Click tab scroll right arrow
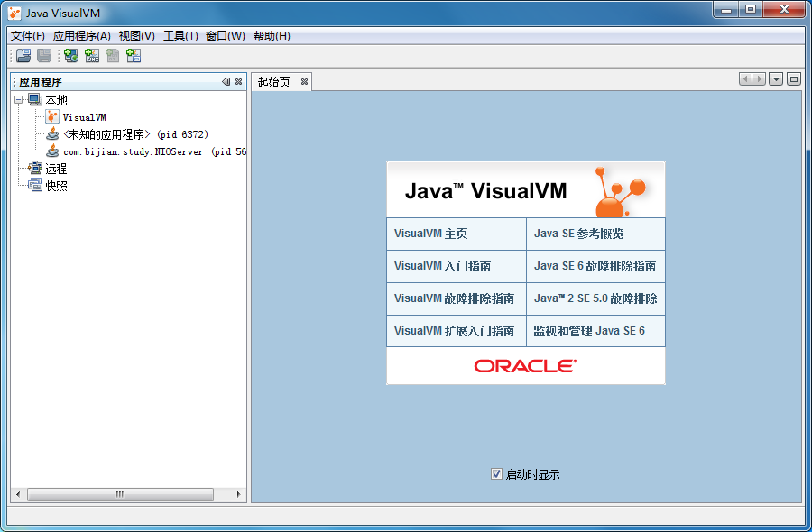This screenshot has width=812, height=532. point(759,79)
